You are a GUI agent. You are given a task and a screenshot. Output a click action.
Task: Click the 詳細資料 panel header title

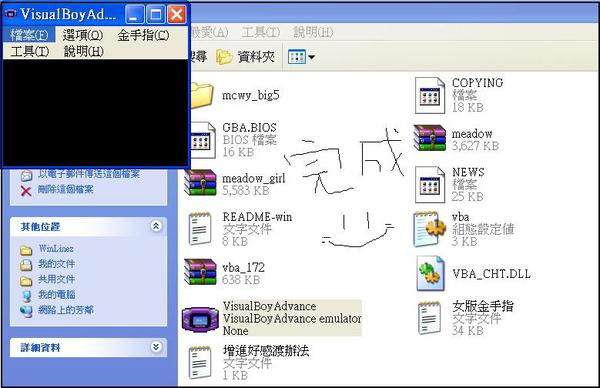[x=40, y=347]
